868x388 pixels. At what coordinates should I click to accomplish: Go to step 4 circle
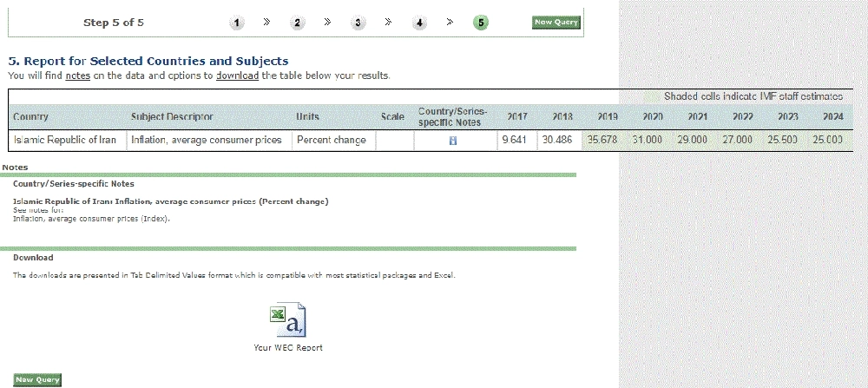pos(419,23)
